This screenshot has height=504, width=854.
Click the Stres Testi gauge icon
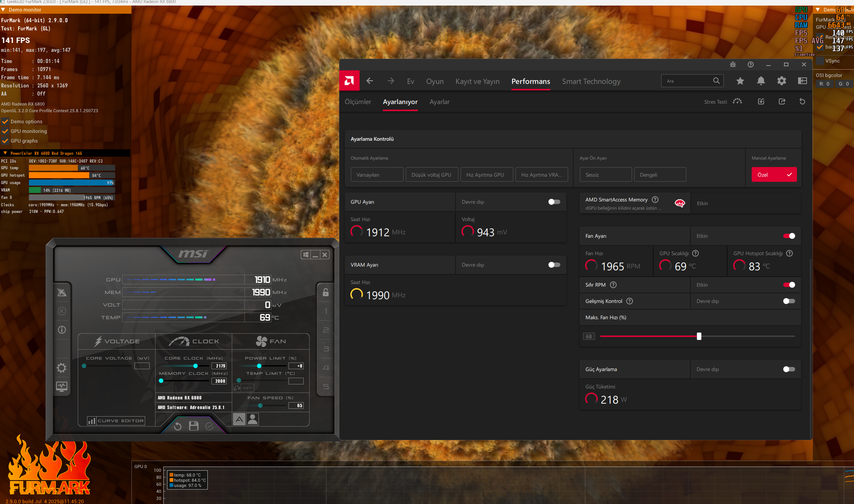click(x=737, y=101)
